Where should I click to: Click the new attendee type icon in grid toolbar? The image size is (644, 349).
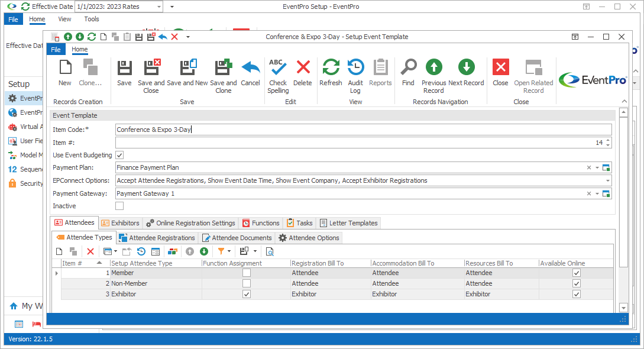tap(60, 251)
